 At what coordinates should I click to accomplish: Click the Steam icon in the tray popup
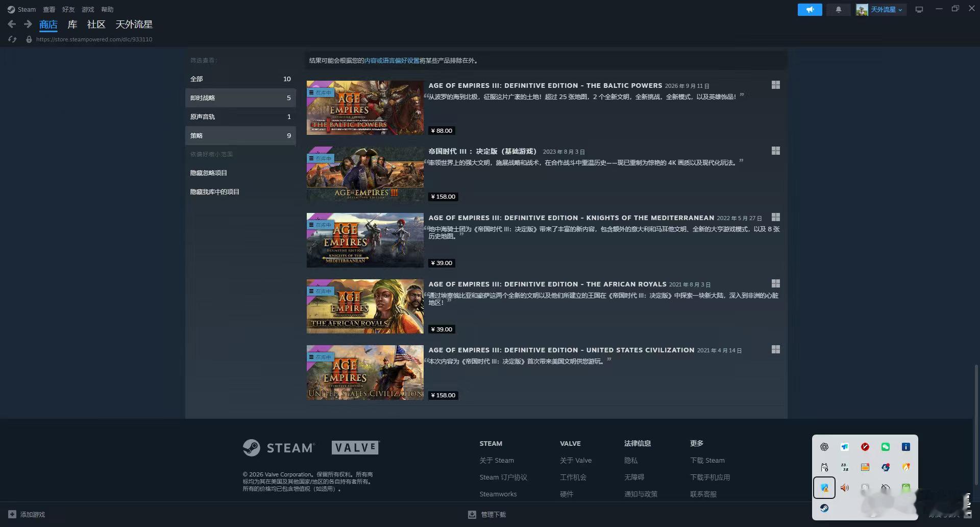point(824,508)
